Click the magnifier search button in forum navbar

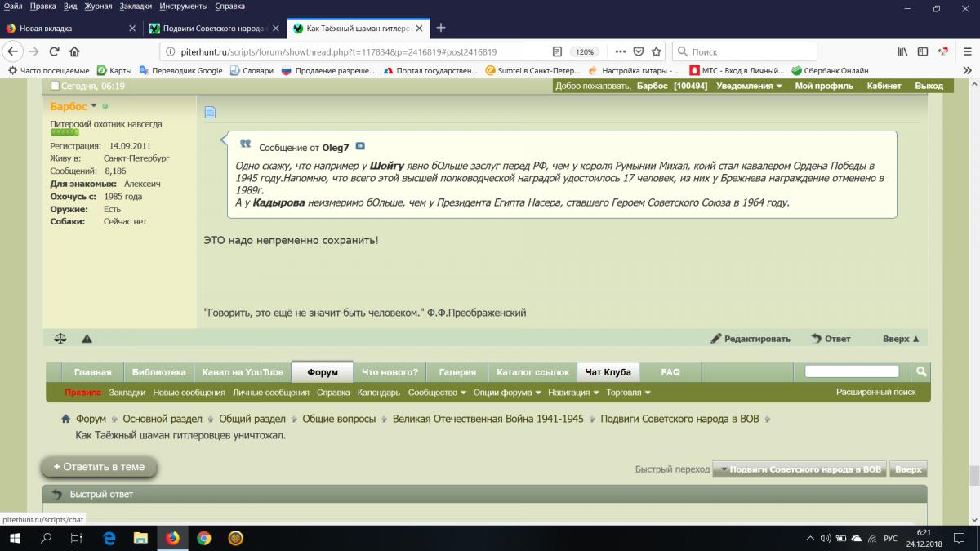(921, 372)
